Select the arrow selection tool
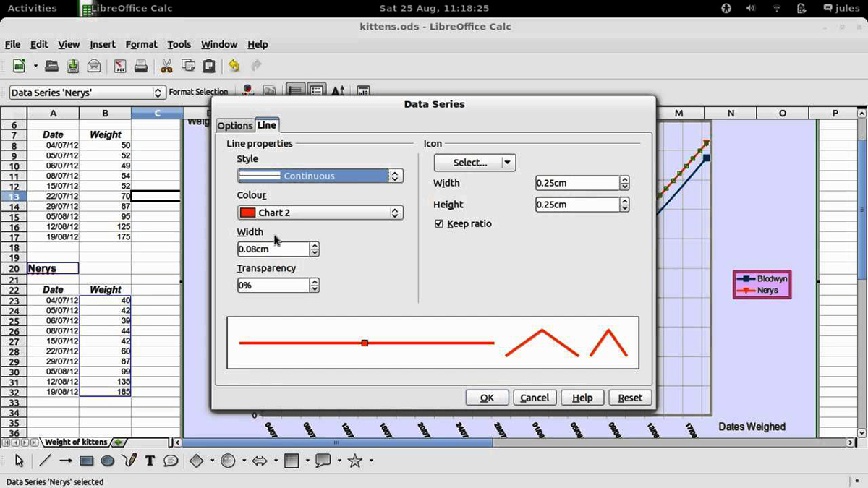868x488 pixels. [19, 461]
